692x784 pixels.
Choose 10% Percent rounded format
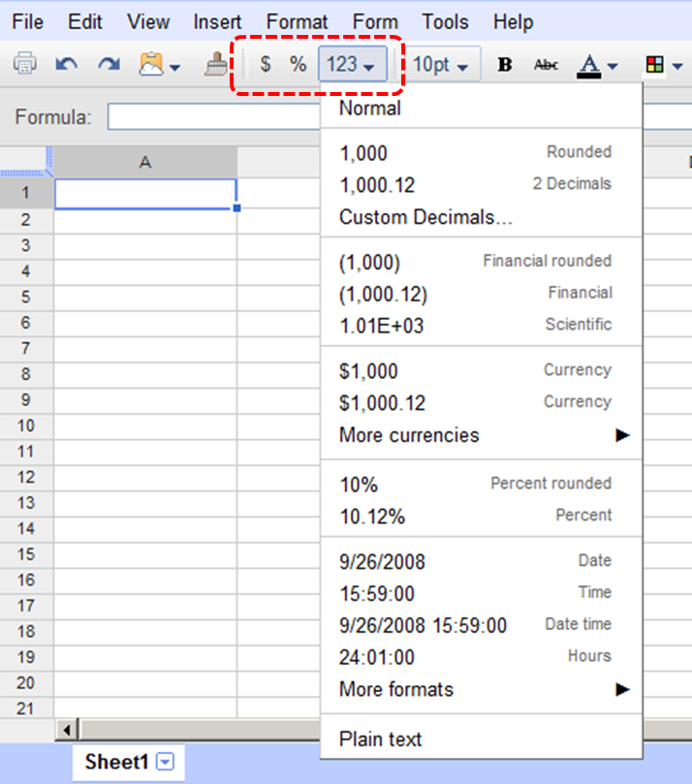pos(481,484)
